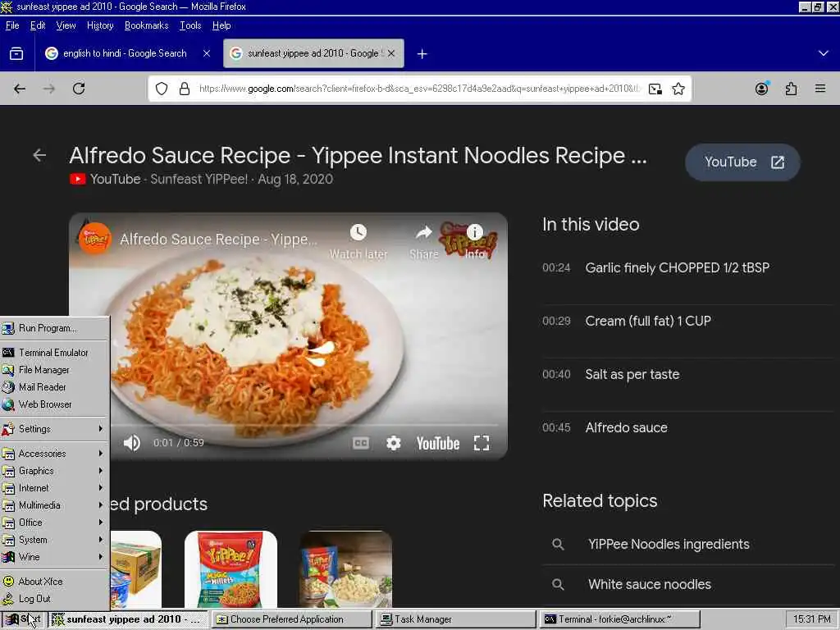Jump to 00:45 Alfredo sauce moment
The width and height of the screenshot is (840, 630).
[x=605, y=427]
